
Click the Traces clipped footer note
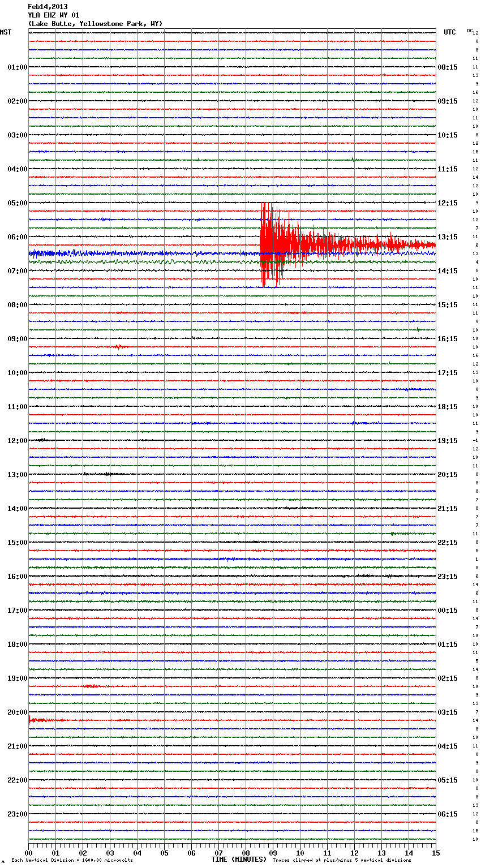coord(342,861)
